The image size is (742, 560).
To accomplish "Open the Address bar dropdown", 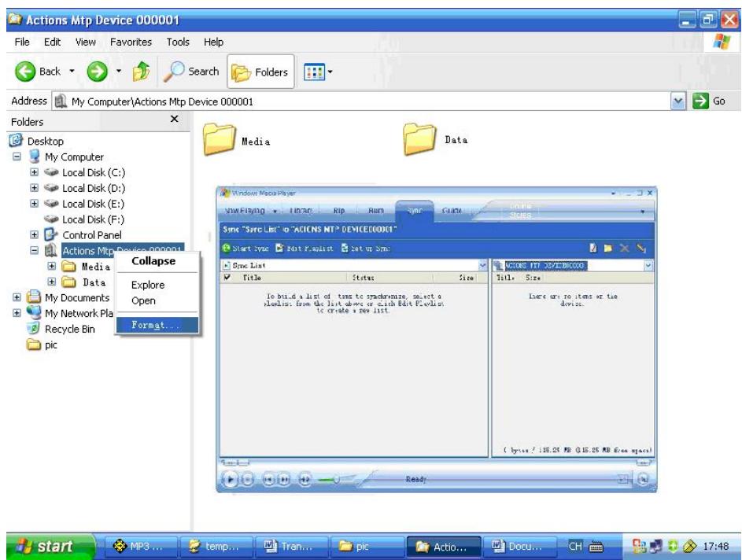I will point(678,101).
